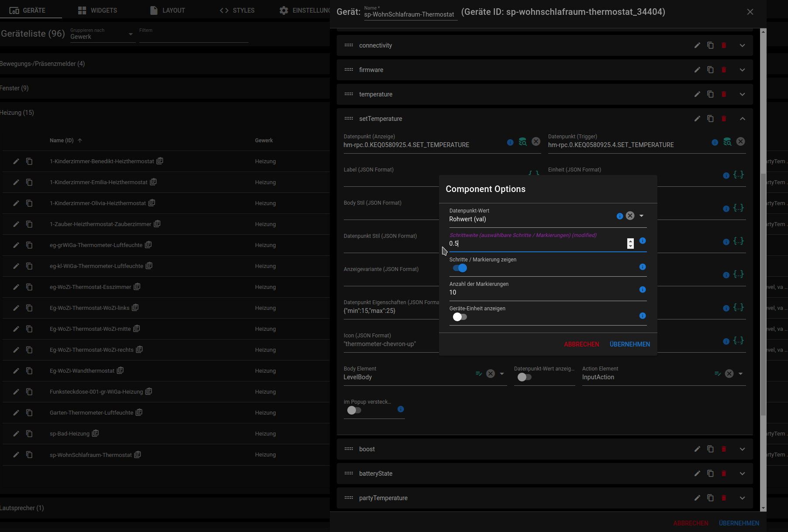Open Body Element options icon
The image size is (788, 532).
(x=479, y=374)
